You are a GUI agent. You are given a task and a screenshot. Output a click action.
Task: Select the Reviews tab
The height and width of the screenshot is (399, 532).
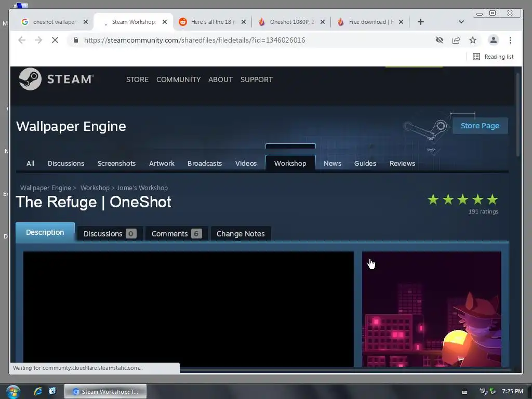click(x=402, y=163)
